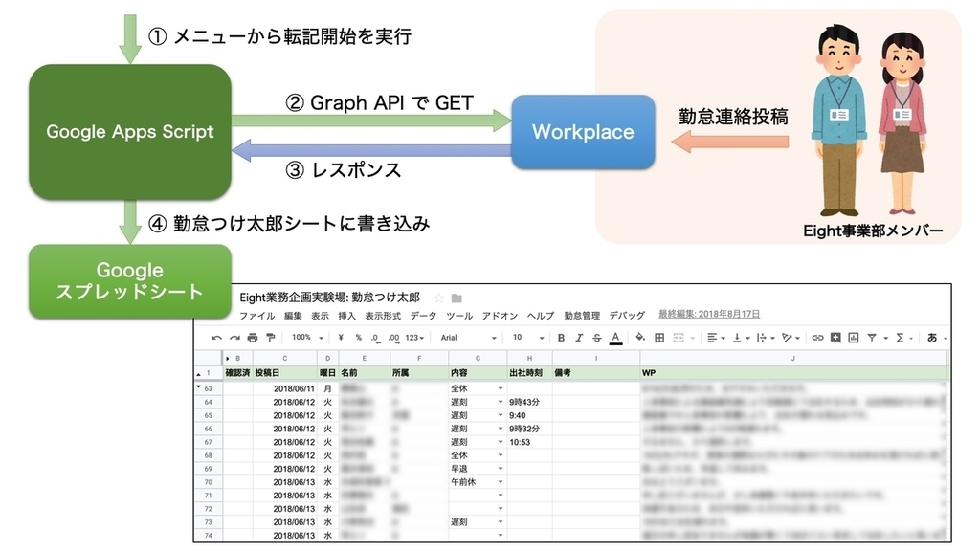
Task: Open the 表示 menu
Action: pos(320,316)
